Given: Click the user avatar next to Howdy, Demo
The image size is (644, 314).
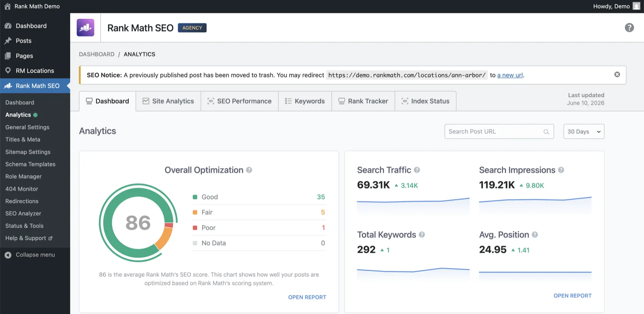Looking at the screenshot, I should click(x=636, y=6).
